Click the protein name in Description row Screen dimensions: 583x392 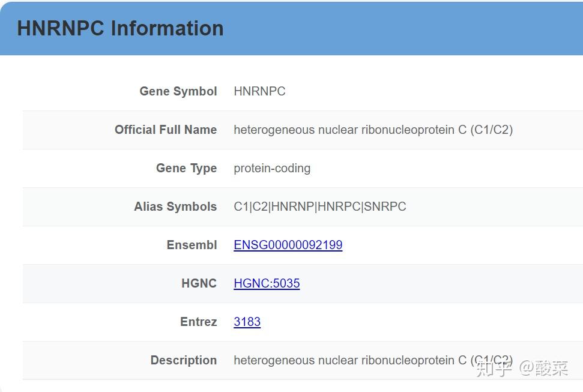349,360
